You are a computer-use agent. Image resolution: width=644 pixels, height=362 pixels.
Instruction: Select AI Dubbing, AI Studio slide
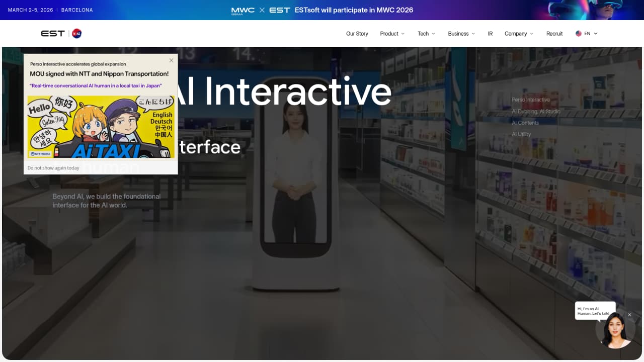[x=536, y=111]
